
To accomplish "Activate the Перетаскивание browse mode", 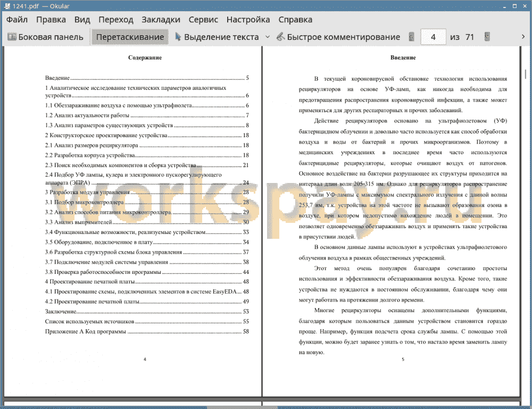I will point(130,37).
